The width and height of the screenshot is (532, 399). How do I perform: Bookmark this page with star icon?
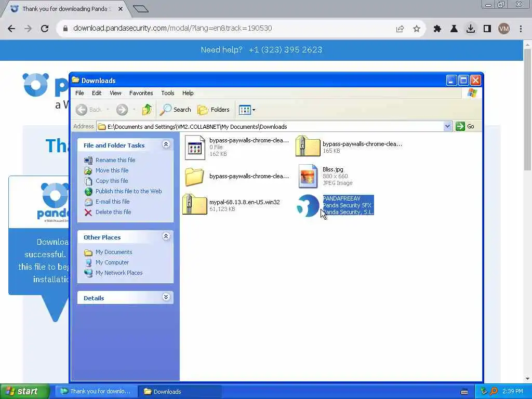tap(417, 29)
